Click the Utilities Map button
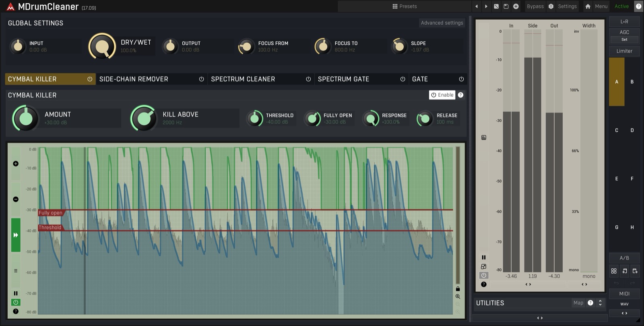The width and height of the screenshot is (644, 326). coord(578,303)
